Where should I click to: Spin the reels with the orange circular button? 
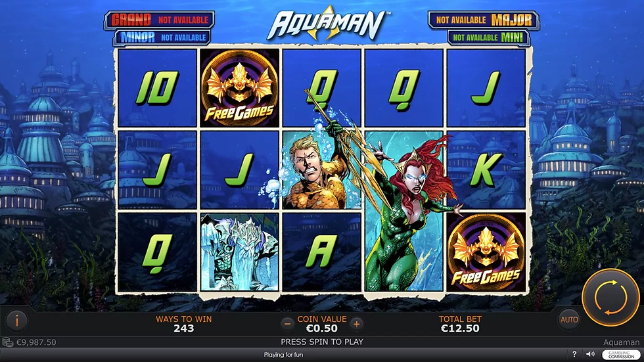click(610, 297)
